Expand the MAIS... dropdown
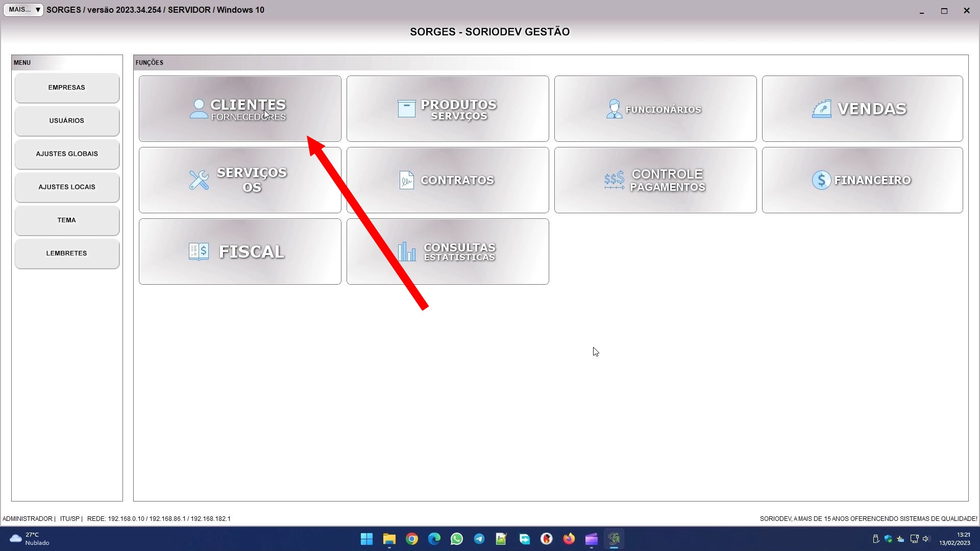 pyautogui.click(x=23, y=10)
